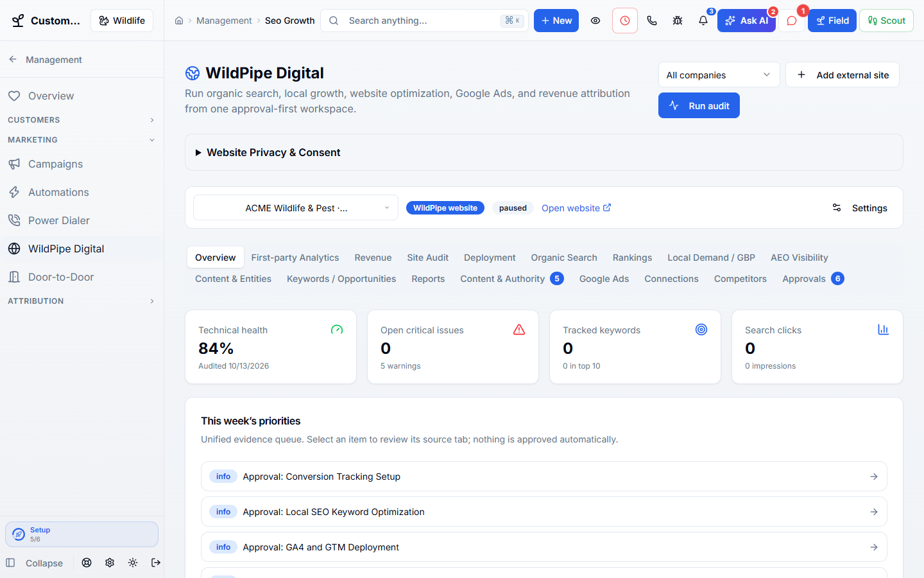Open the phone dialer icon in top bar
The width and height of the screenshot is (924, 578).
click(x=652, y=21)
